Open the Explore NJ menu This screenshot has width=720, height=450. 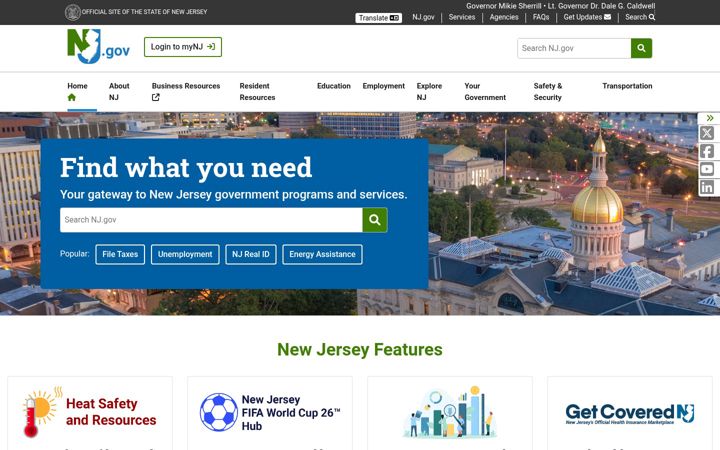[x=429, y=91]
